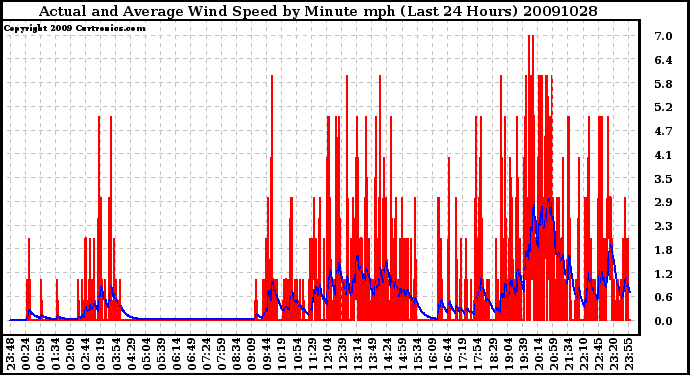Select the 1.8 y-axis value

click(663, 250)
